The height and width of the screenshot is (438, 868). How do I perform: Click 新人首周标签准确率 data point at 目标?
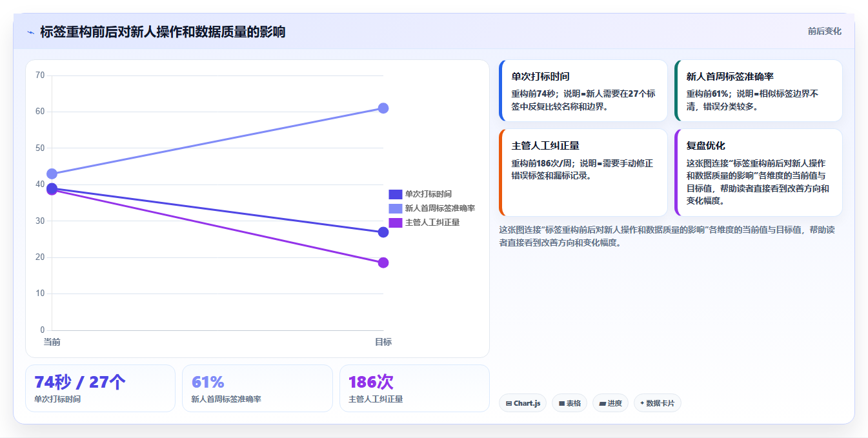(383, 108)
